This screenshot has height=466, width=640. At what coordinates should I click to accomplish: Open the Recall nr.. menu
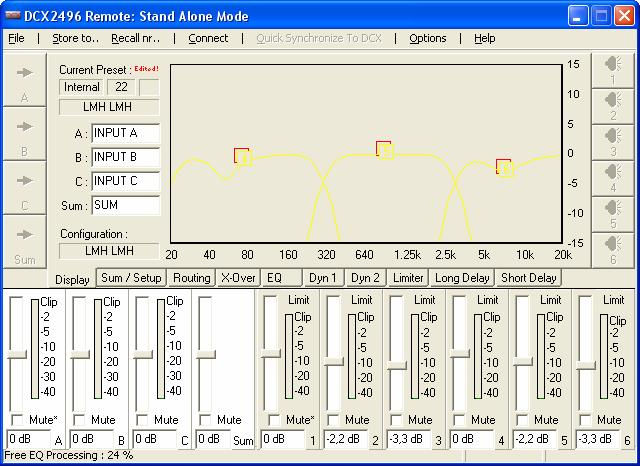[136, 38]
